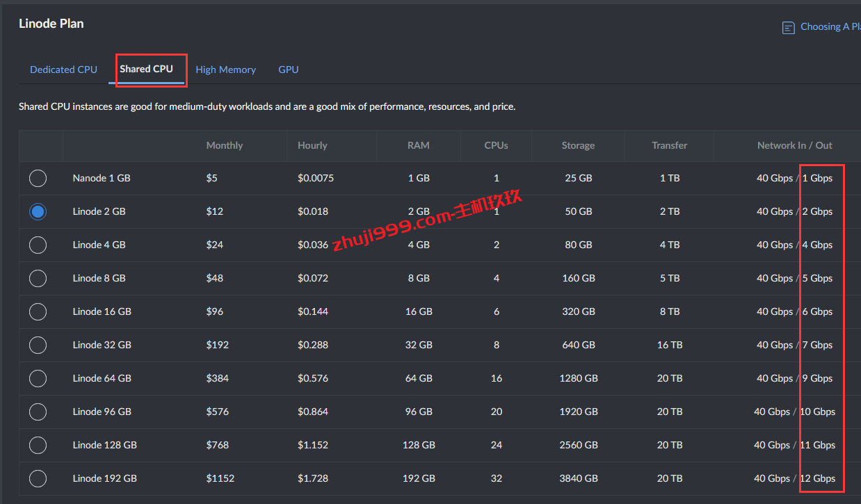The width and height of the screenshot is (861, 504).
Task: Choose the Linode 128 GB radio button
Action: click(38, 445)
